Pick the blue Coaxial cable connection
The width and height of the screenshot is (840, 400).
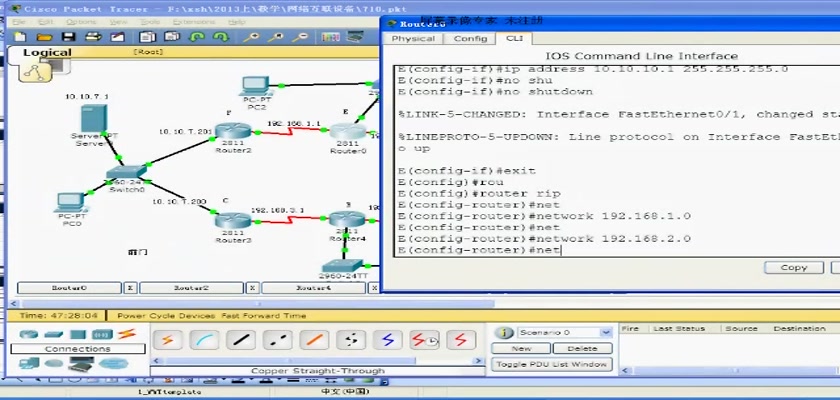click(x=387, y=339)
